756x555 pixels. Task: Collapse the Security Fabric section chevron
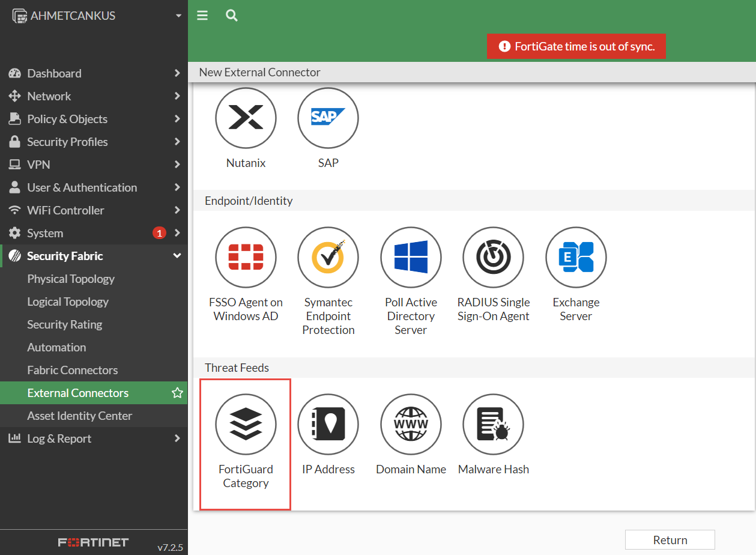point(177,256)
